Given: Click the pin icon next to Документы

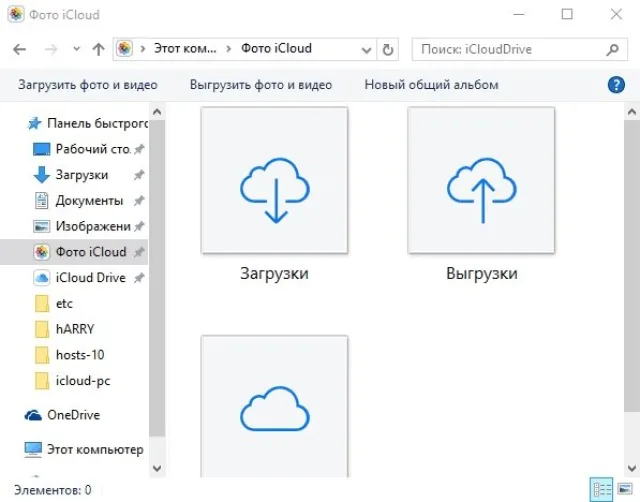Looking at the screenshot, I should click(139, 201).
